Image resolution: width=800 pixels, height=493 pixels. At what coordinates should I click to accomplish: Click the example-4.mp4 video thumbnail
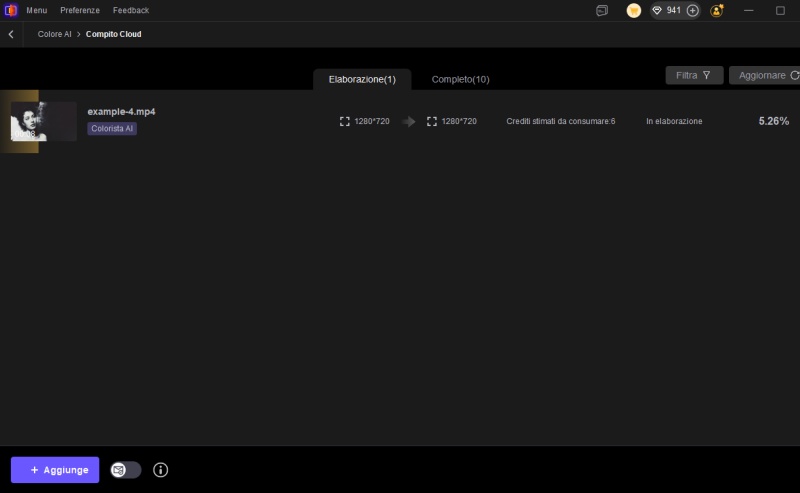43,121
